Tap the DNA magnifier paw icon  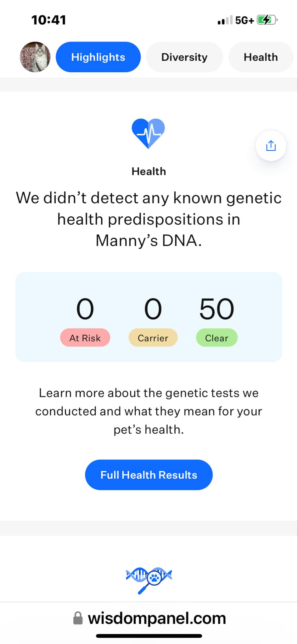coord(149,579)
